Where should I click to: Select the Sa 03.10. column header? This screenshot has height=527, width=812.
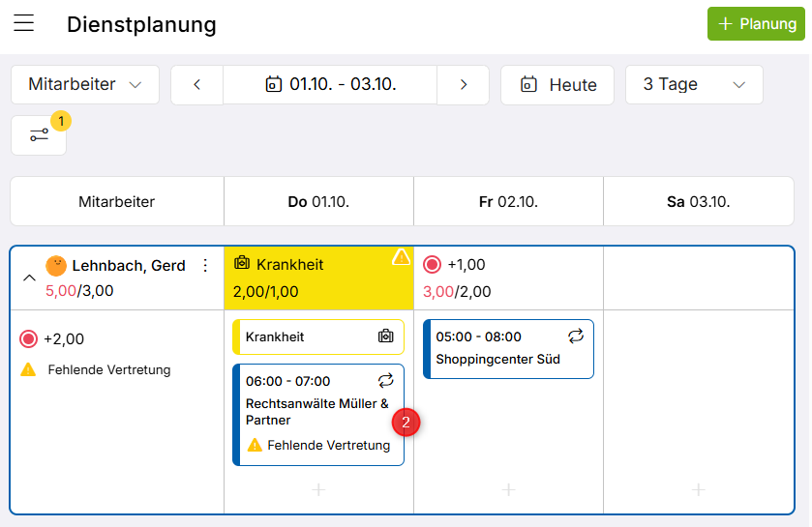(698, 201)
